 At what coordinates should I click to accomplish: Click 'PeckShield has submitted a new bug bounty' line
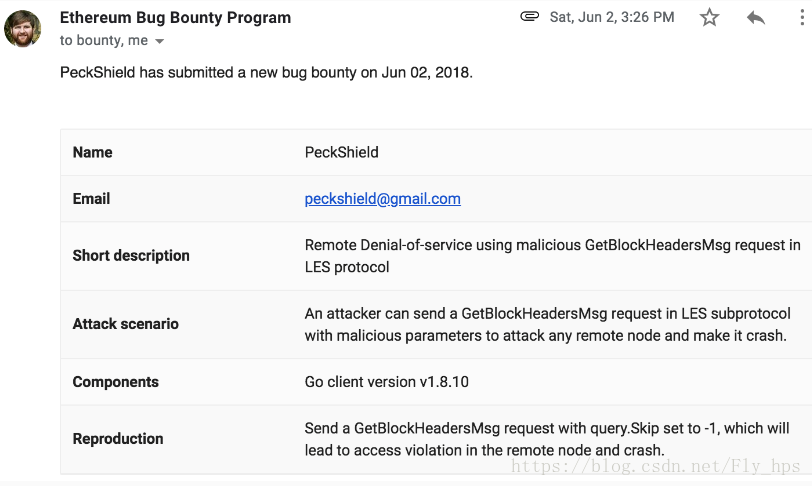[266, 72]
